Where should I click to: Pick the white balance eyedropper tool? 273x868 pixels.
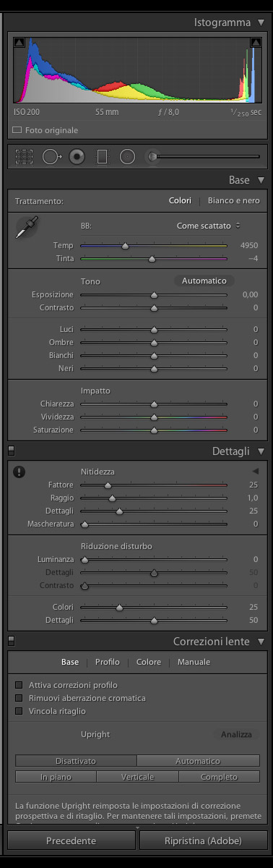27,227
